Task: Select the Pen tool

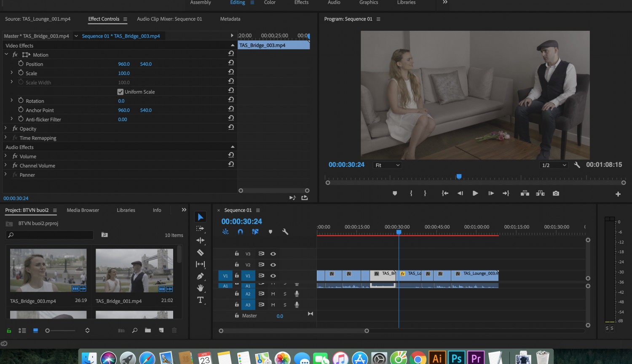Action: tap(200, 276)
